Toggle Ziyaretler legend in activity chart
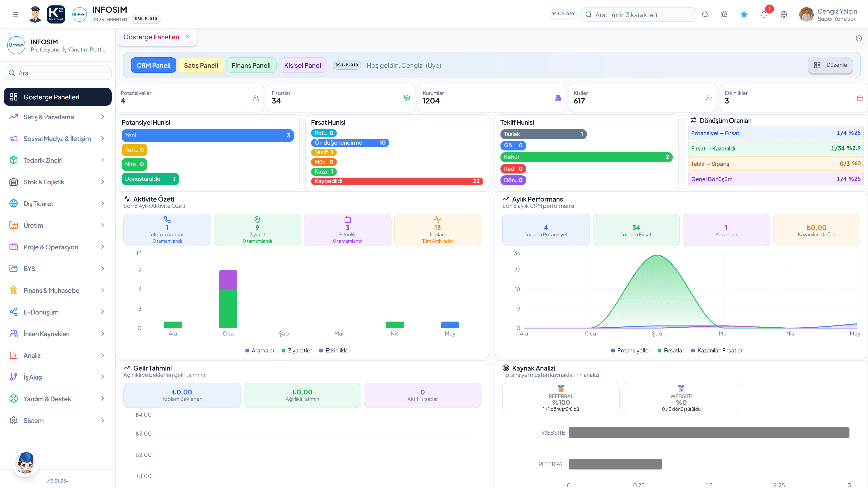The height and width of the screenshot is (488, 868). pos(297,351)
